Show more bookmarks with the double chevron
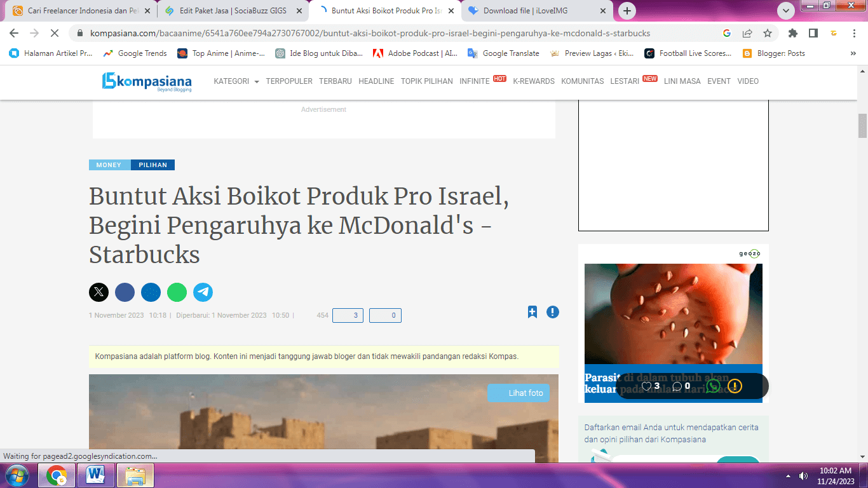 click(853, 53)
